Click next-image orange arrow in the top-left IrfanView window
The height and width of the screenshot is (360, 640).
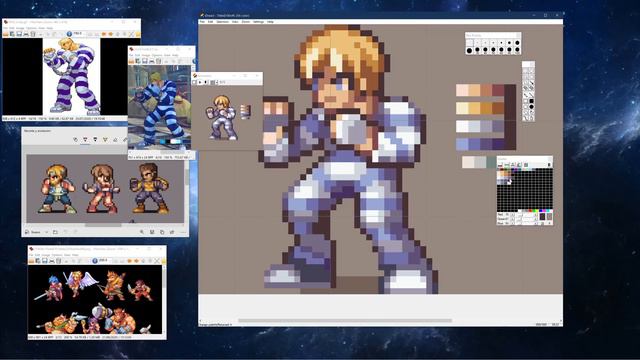pyautogui.click(x=110, y=34)
